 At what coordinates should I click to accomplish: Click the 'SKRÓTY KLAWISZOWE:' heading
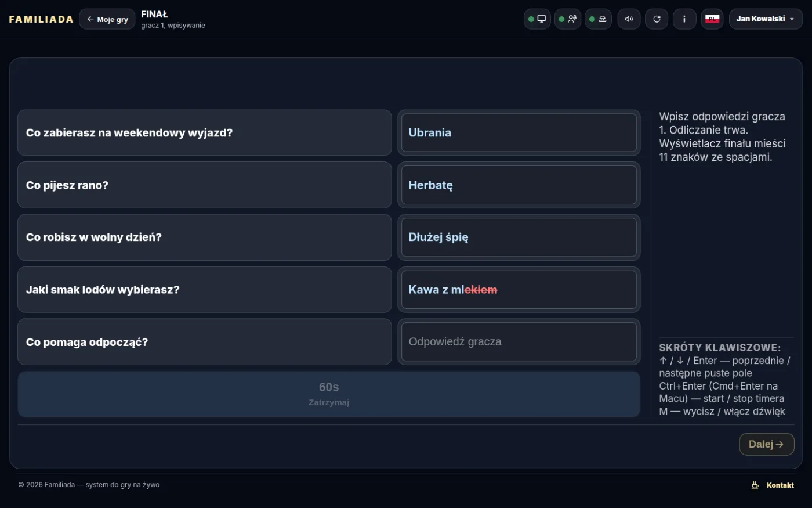click(720, 348)
